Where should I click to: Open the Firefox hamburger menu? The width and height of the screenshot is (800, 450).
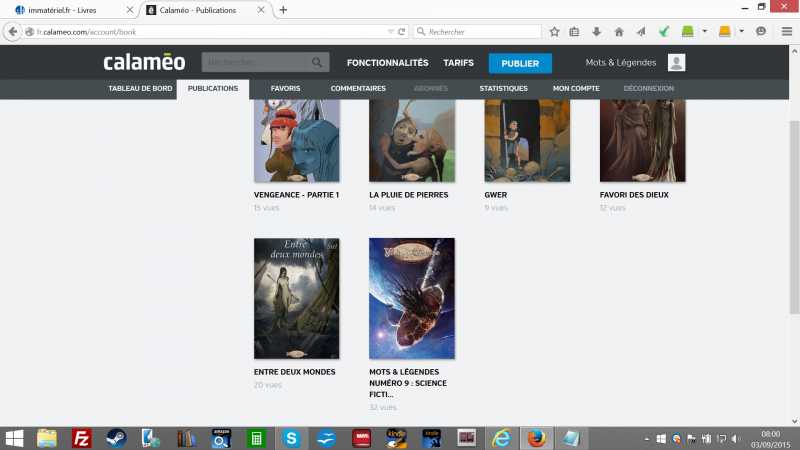click(x=787, y=31)
